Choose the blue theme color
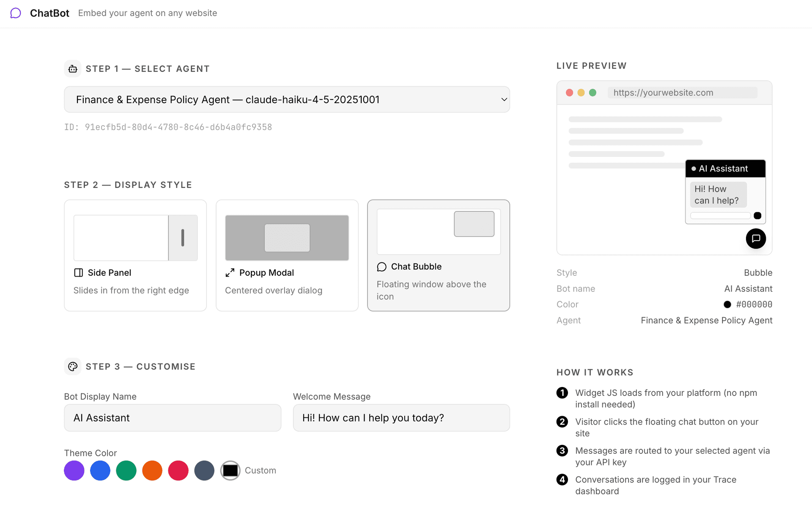Image resolution: width=812 pixels, height=516 pixels. (x=100, y=471)
